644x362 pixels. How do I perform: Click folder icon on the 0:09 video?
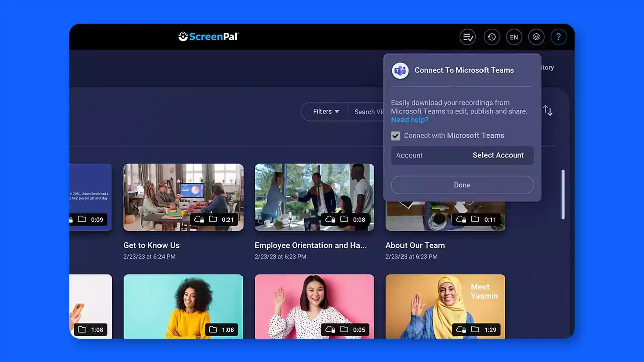pyautogui.click(x=82, y=219)
